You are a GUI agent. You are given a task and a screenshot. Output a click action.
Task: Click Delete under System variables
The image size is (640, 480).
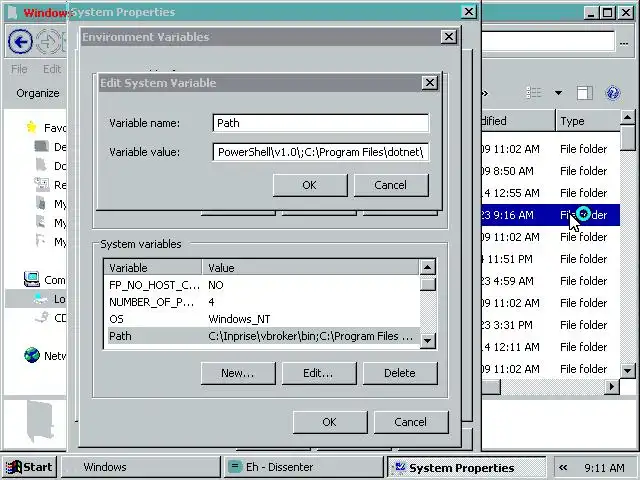[x=400, y=373]
